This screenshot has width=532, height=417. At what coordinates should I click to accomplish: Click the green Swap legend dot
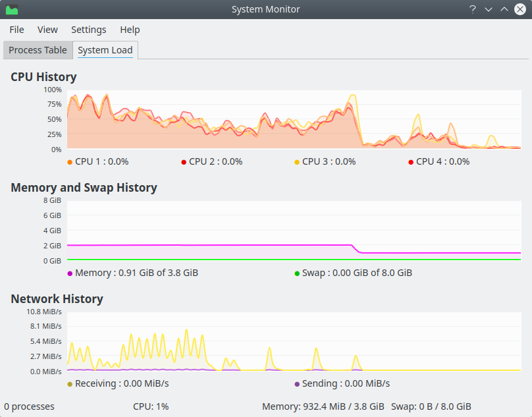tap(297, 273)
